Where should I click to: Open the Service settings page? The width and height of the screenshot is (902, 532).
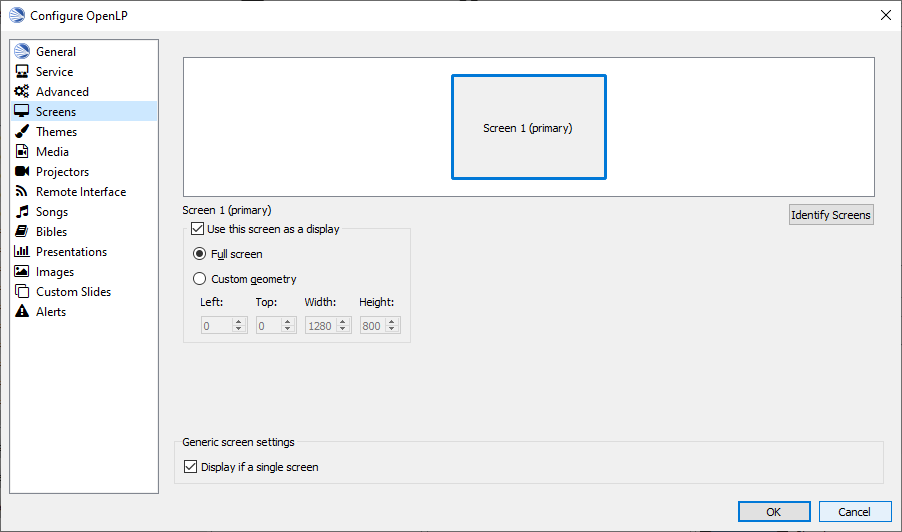(x=84, y=71)
